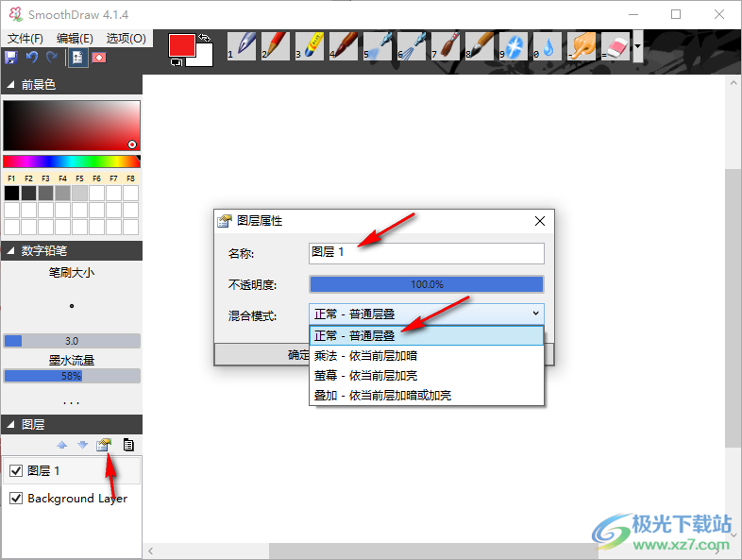This screenshot has height=560, width=742.
Task: Open the 选项(O) menu
Action: tap(126, 39)
